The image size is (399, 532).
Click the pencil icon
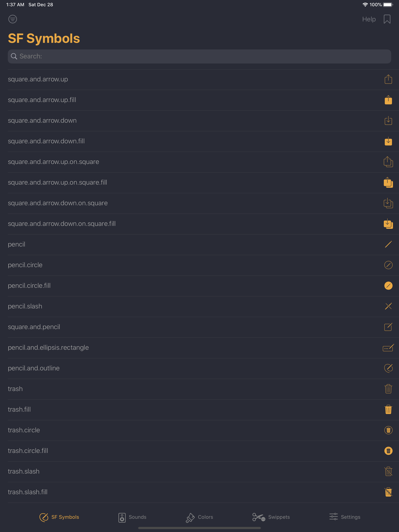pyautogui.click(x=388, y=244)
